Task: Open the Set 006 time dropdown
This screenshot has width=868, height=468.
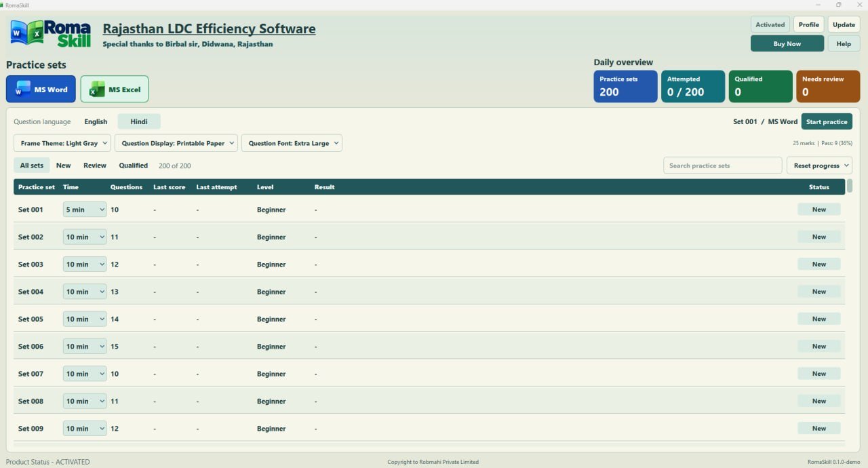Action: click(85, 346)
